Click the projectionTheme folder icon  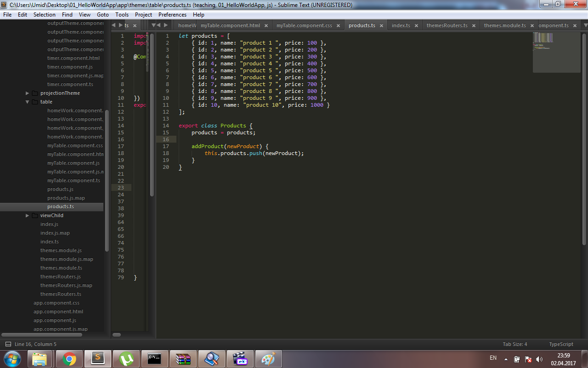(35, 93)
